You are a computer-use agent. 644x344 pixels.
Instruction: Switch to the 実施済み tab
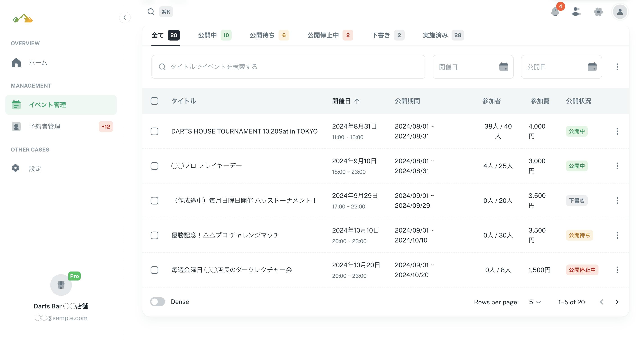[x=443, y=35]
